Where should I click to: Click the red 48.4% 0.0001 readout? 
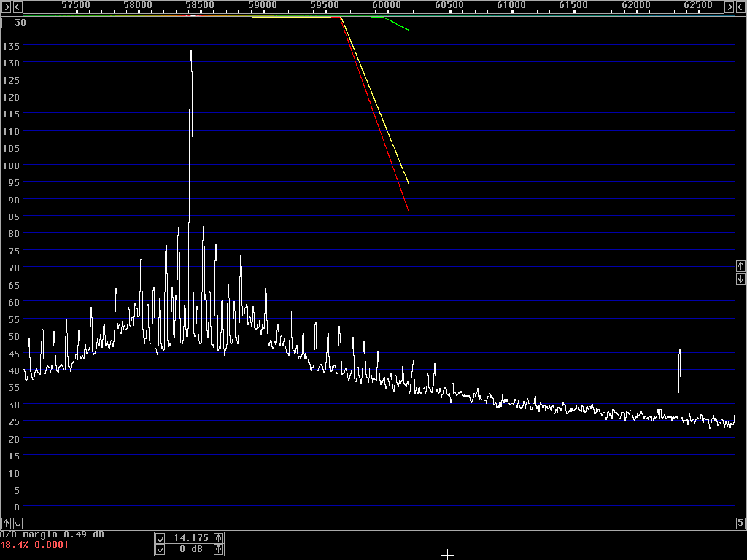pyautogui.click(x=34, y=544)
